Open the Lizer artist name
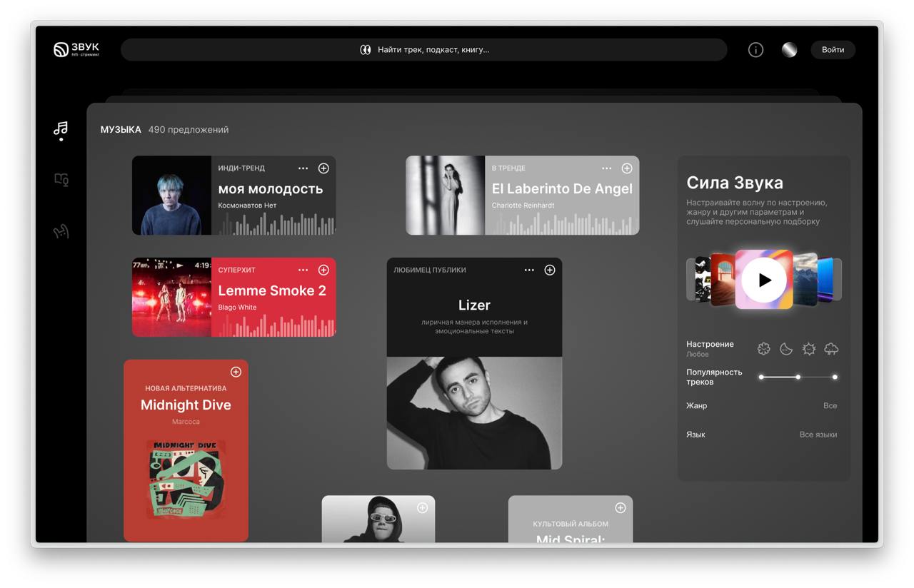Image resolution: width=914 pixels, height=588 pixels. [x=474, y=305]
